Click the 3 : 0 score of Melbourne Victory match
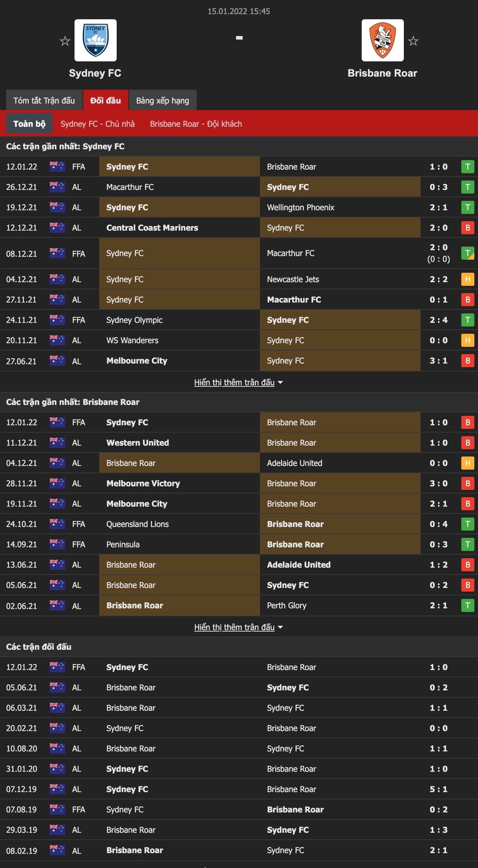 click(x=439, y=483)
